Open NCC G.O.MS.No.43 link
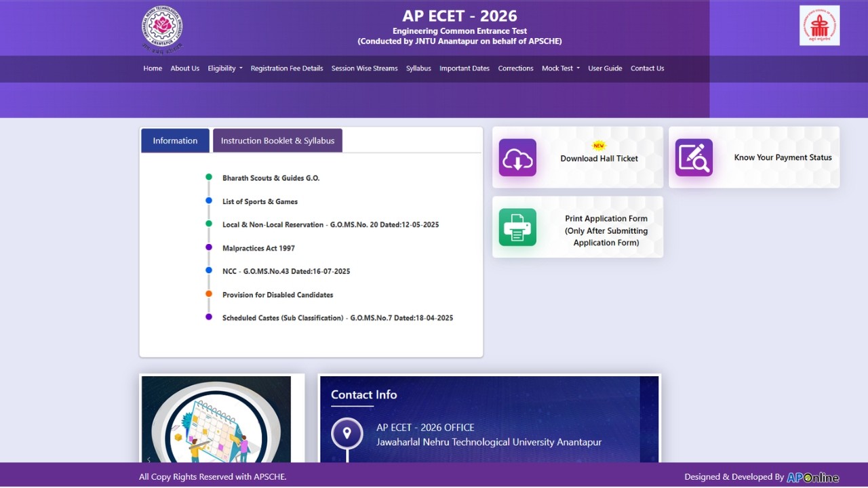 pos(286,271)
